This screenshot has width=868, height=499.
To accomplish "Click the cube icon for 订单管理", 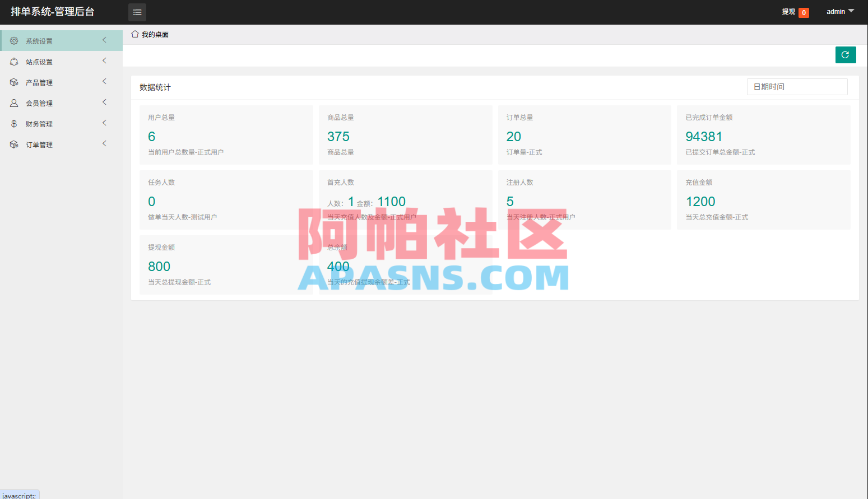I will [14, 144].
